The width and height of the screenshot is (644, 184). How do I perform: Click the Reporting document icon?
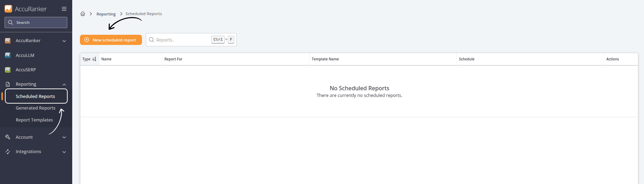coord(8,84)
